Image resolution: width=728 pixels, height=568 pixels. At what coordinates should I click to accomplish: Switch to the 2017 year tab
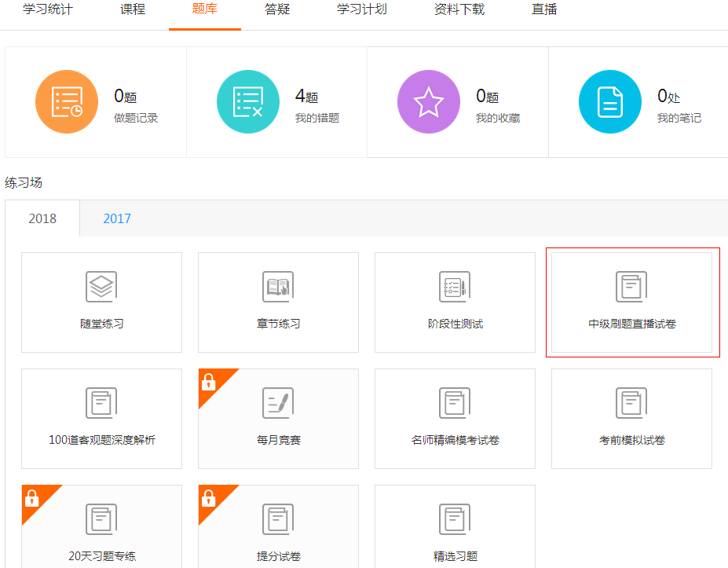point(116,218)
